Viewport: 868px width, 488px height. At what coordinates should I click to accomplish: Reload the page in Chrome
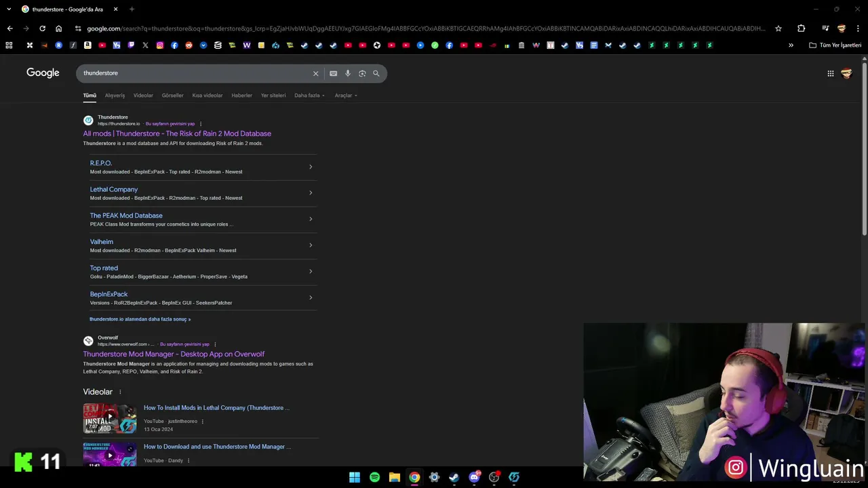pos(42,28)
